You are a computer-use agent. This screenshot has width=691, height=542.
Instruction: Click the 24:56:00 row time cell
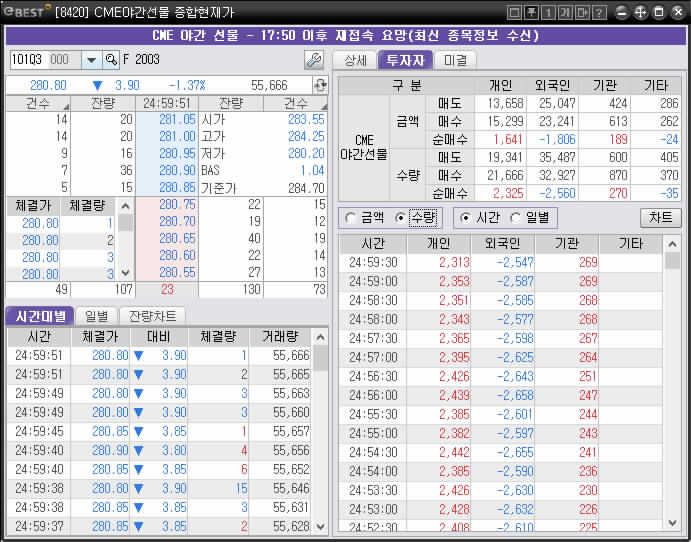(373, 395)
